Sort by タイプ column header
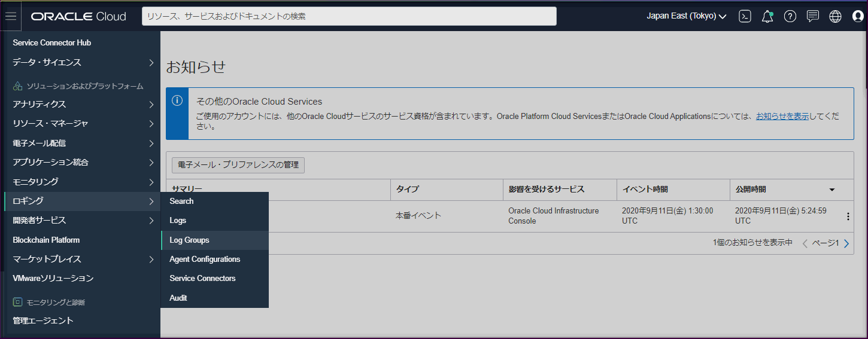 407,190
